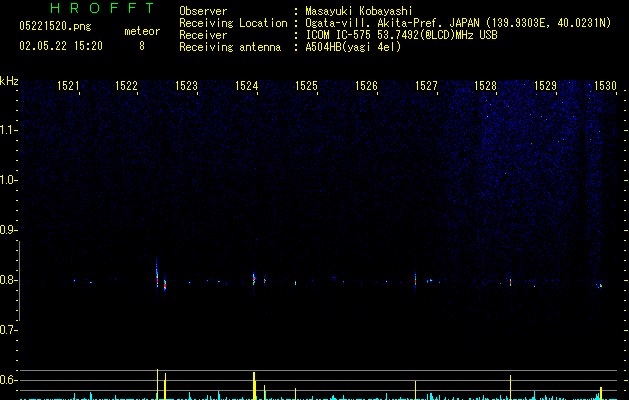Click the 0.6 kHz axis label

click(x=8, y=380)
